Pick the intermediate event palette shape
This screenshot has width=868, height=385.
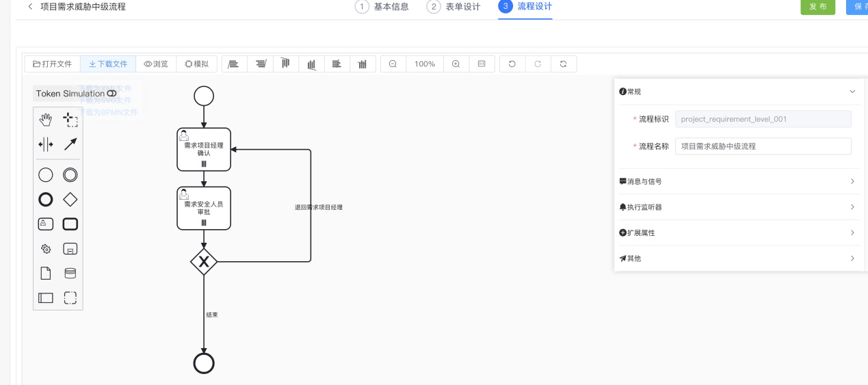point(70,175)
